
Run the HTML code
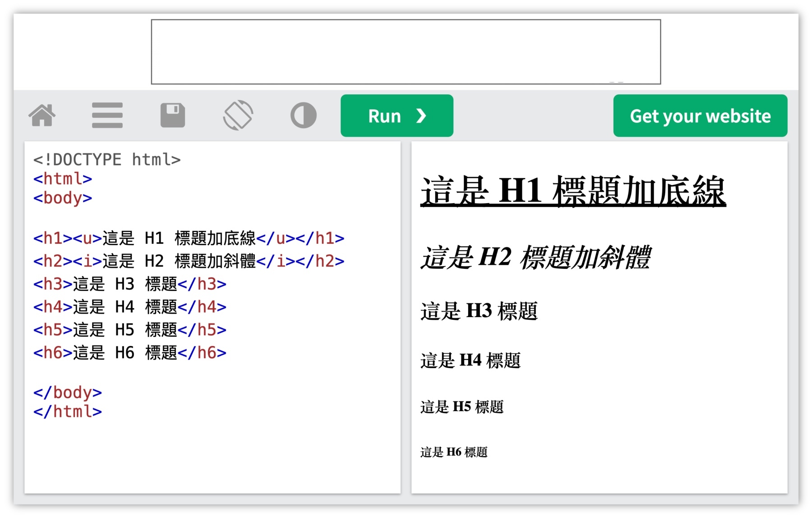pyautogui.click(x=386, y=116)
